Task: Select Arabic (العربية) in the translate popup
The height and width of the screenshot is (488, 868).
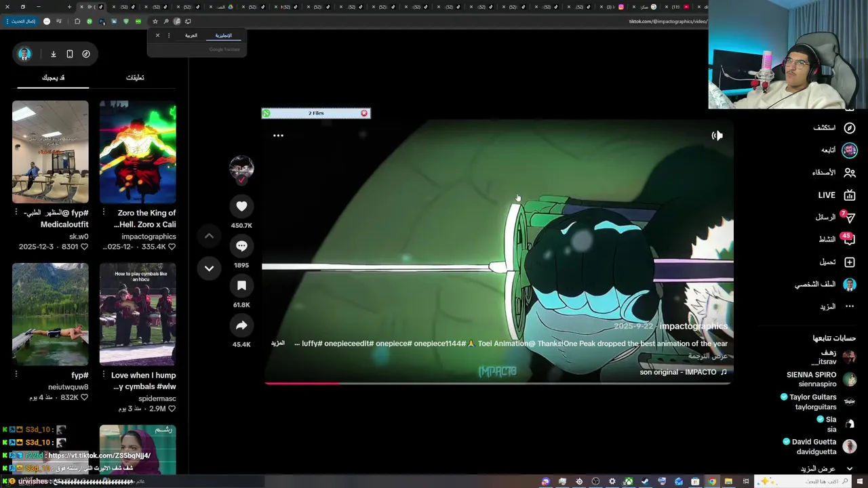Action: (x=191, y=35)
